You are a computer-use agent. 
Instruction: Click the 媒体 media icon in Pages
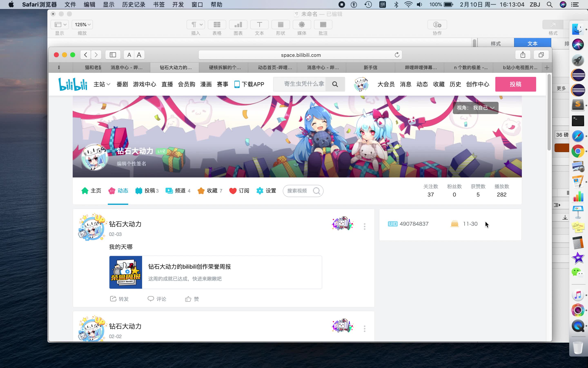302,25
